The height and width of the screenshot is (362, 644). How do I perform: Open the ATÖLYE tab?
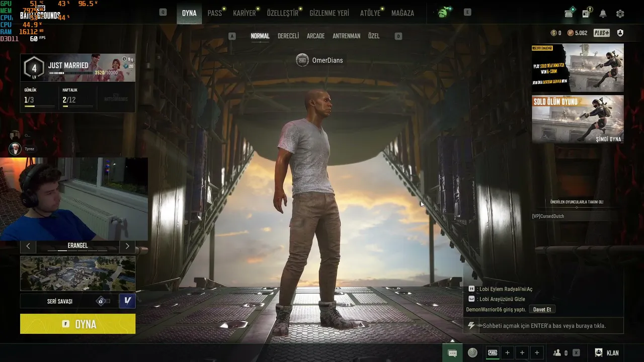click(370, 13)
